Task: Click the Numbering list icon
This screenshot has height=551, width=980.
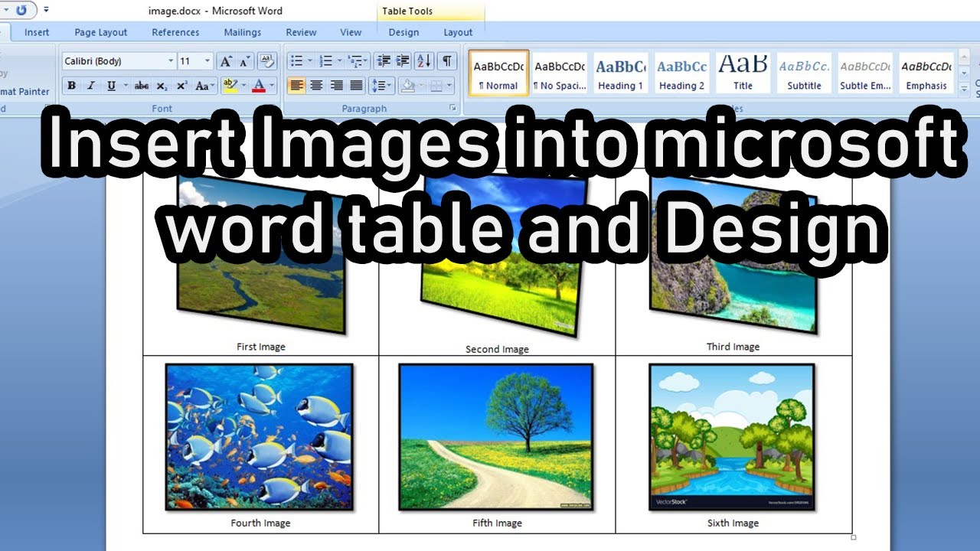Action: (325, 61)
